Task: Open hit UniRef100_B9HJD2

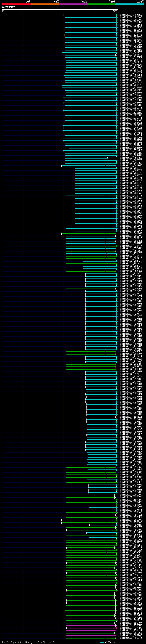Action: [x=131, y=22]
